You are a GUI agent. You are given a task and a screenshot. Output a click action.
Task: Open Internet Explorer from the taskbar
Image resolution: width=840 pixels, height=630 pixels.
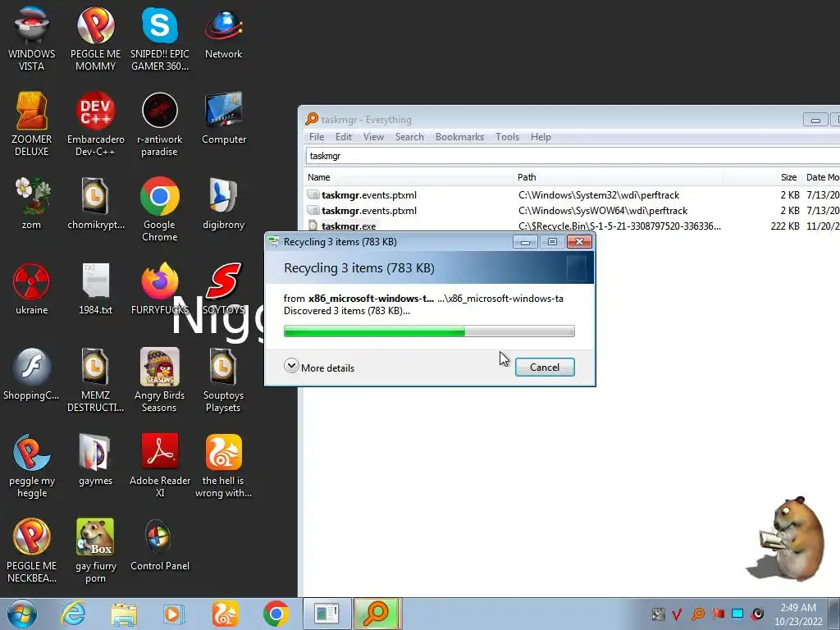73,614
